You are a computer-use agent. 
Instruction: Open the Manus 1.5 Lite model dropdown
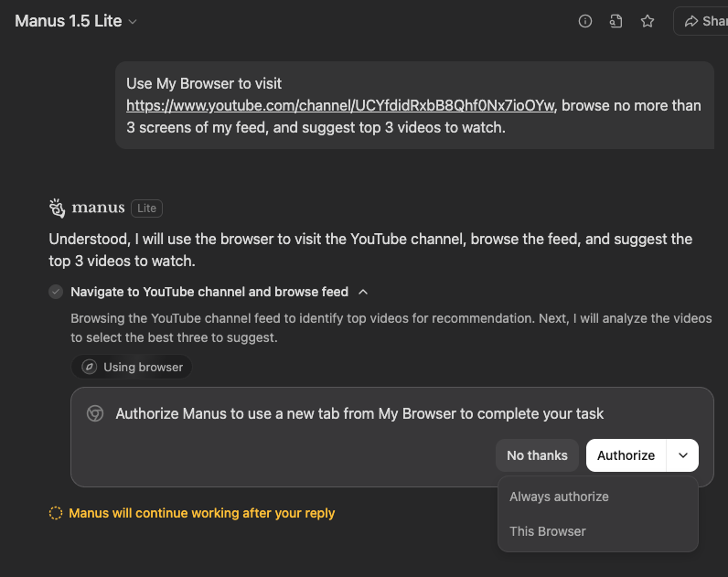(x=76, y=21)
